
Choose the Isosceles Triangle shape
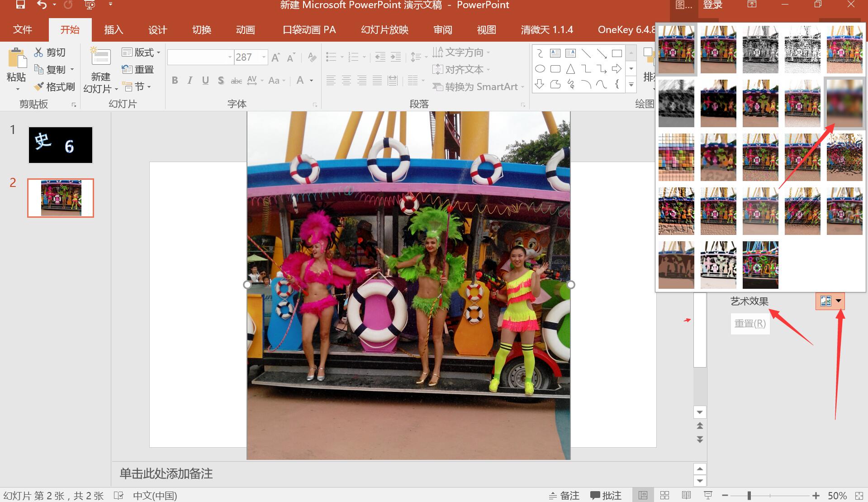[x=570, y=69]
